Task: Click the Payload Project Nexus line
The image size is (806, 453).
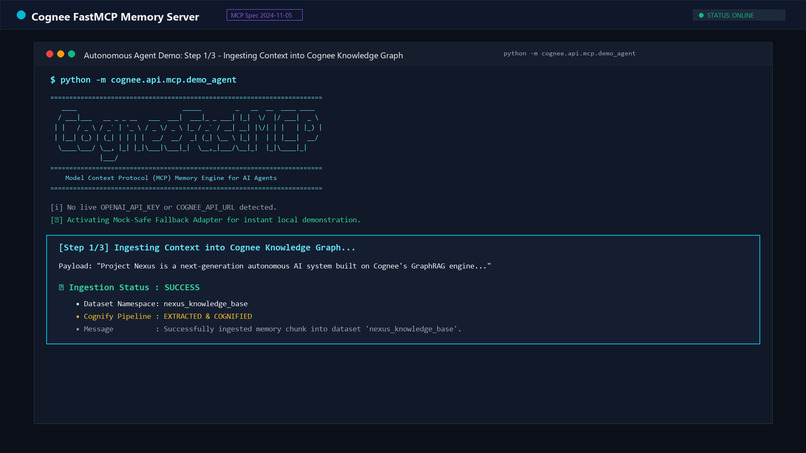Action: (x=274, y=266)
